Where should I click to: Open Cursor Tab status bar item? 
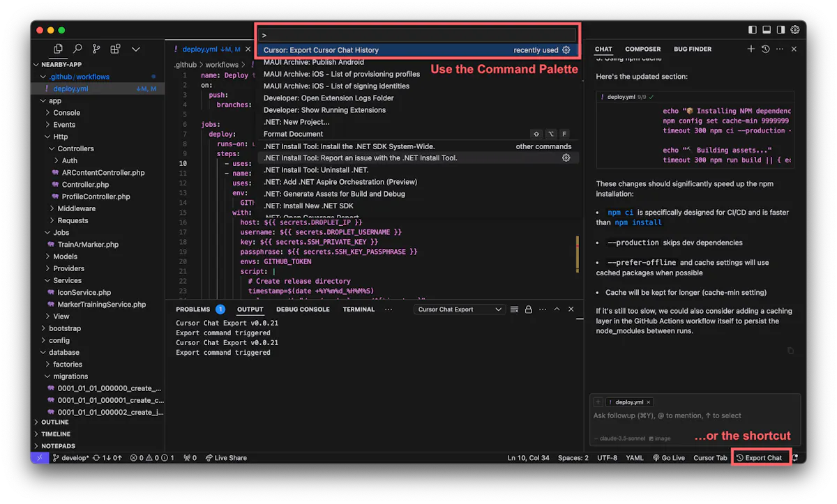(x=710, y=458)
